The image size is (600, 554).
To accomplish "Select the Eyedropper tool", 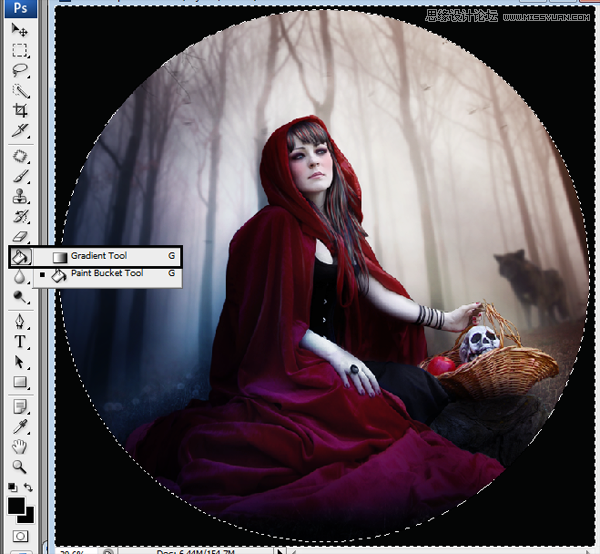I will (x=20, y=427).
